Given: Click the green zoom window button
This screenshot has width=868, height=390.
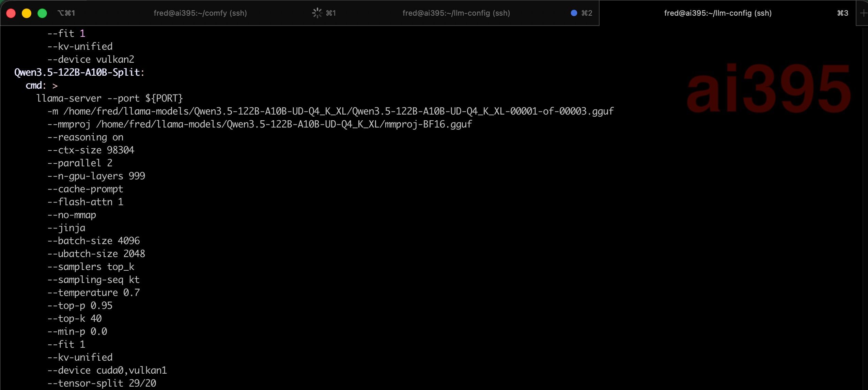Looking at the screenshot, I should click(x=42, y=13).
